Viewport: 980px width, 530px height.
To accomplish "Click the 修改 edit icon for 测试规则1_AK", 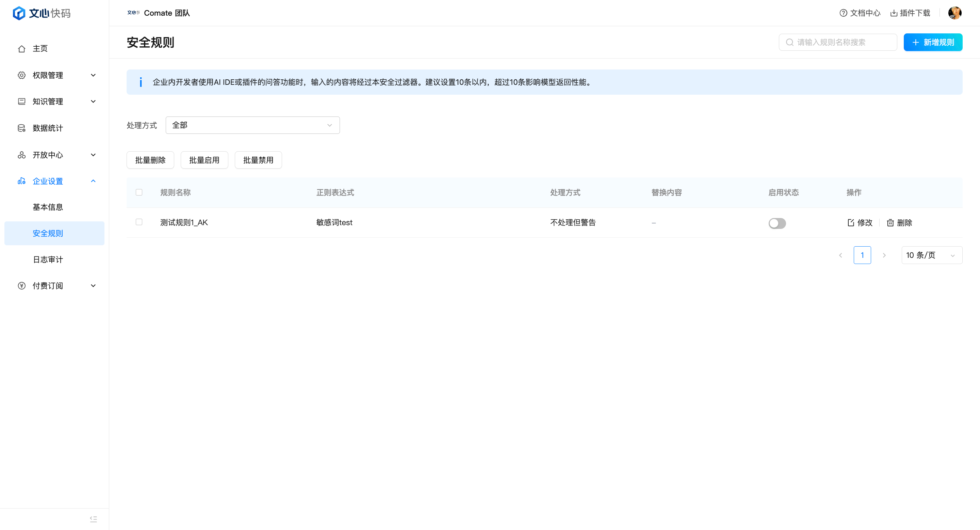I will (x=851, y=223).
